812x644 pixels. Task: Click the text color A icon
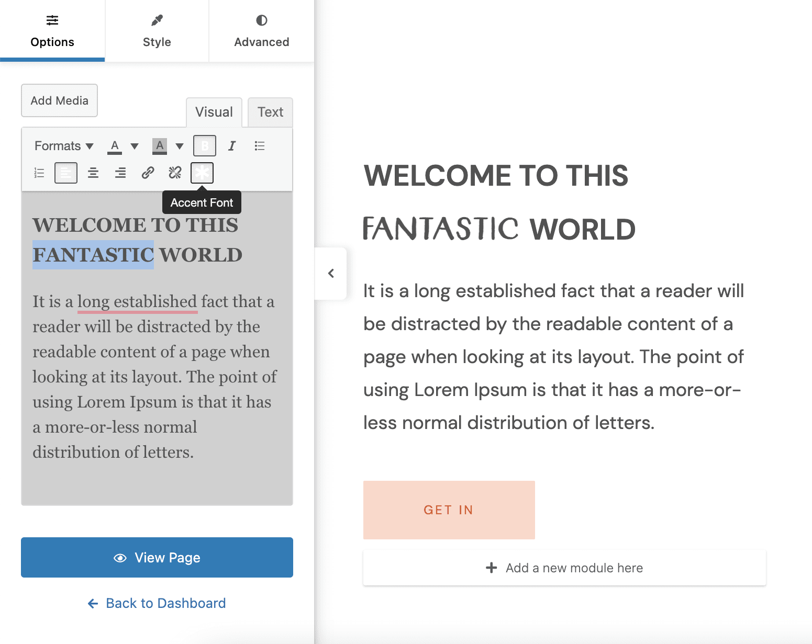click(x=115, y=146)
